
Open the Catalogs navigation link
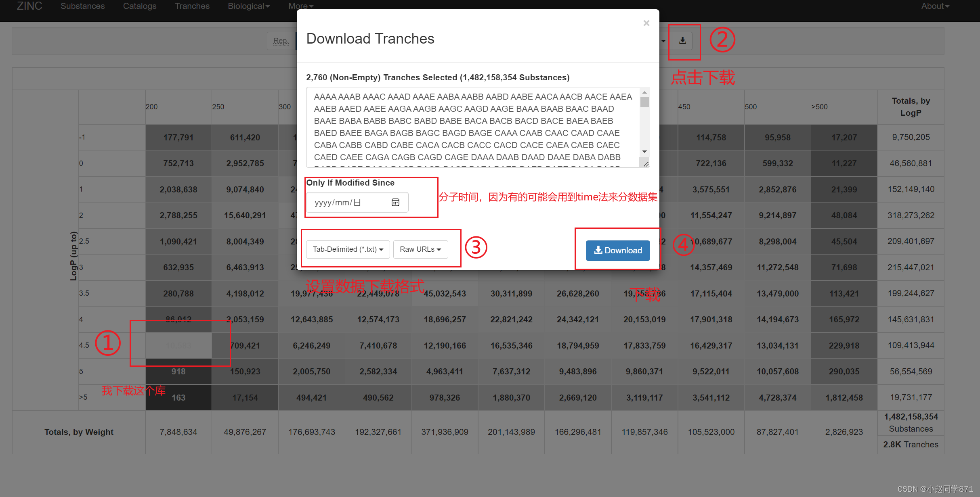point(139,6)
